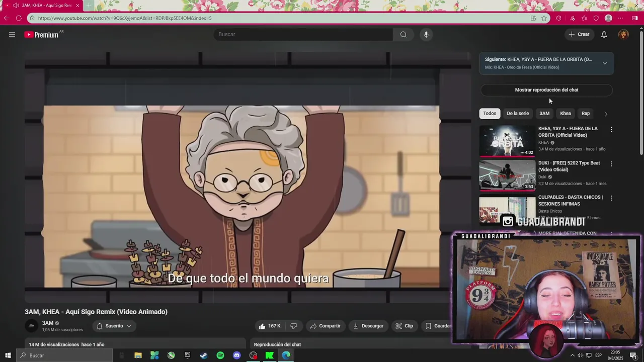Image resolution: width=644 pixels, height=362 pixels.
Task: Open options for CULPABLES BASTA CHICOS video
Action: pos(611,198)
